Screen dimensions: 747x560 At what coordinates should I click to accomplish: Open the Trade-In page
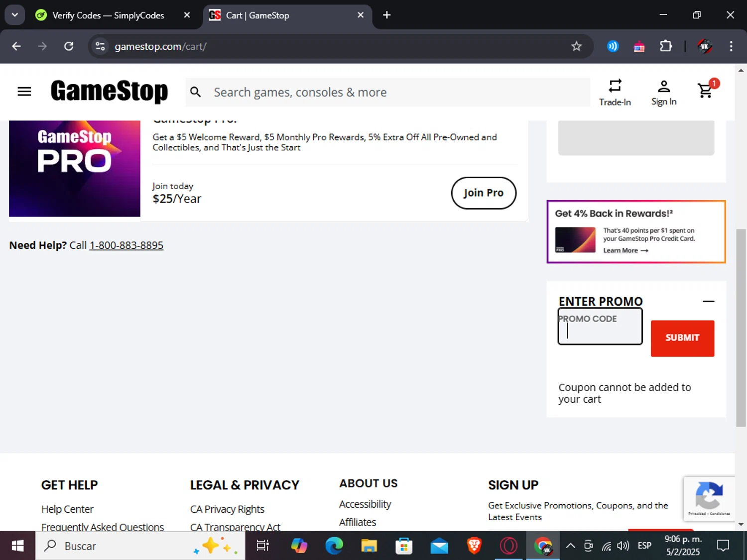[615, 93]
